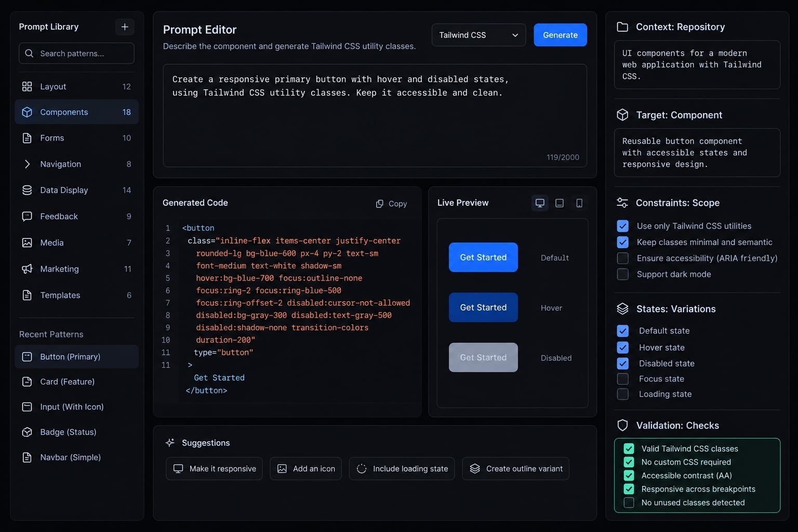Select Input (With Icon) recent pattern
Image resolution: width=798 pixels, height=532 pixels.
[x=76, y=407]
